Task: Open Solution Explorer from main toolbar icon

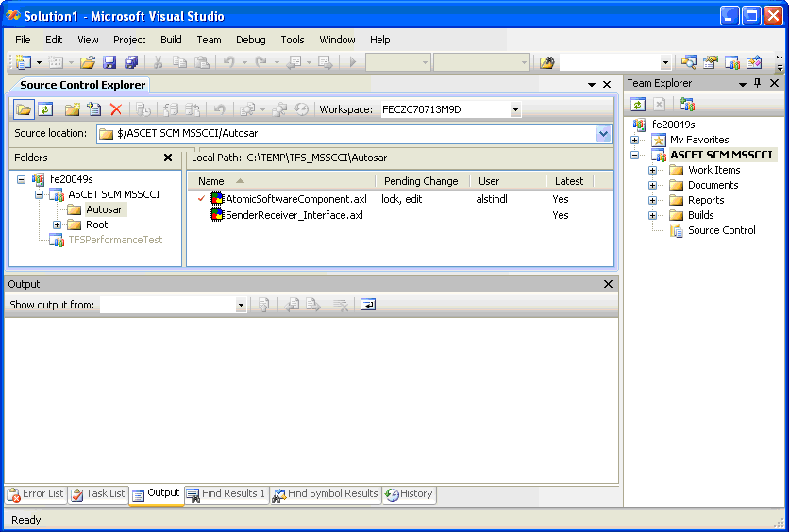Action: pyautogui.click(x=688, y=62)
